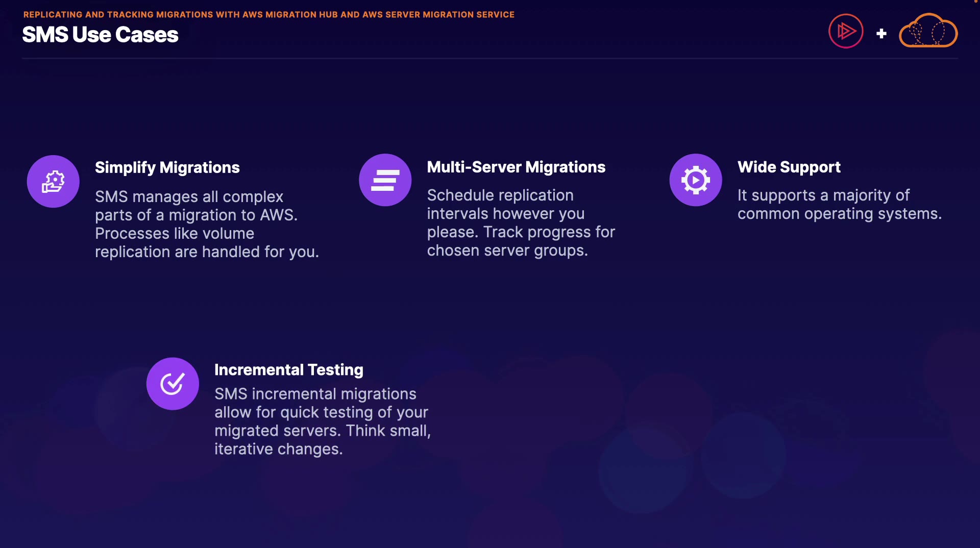Select the Wide Support gear-play icon
The image size is (980, 548).
(695, 180)
